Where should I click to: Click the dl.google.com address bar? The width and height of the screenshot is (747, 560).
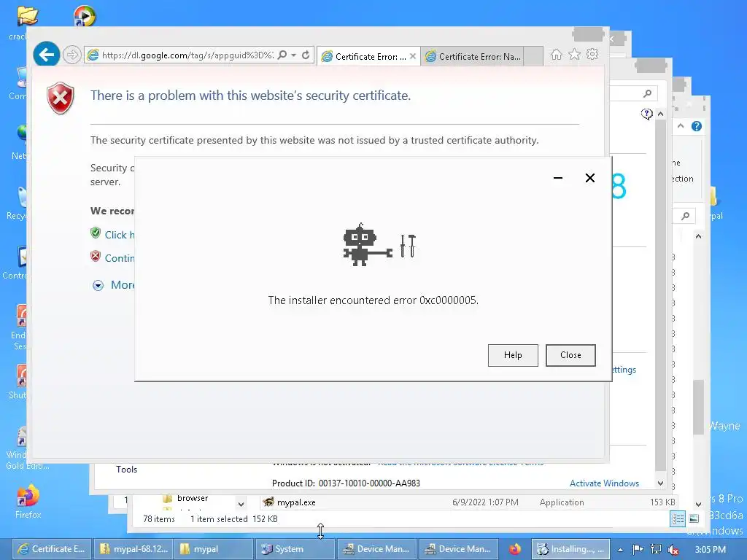pyautogui.click(x=187, y=55)
